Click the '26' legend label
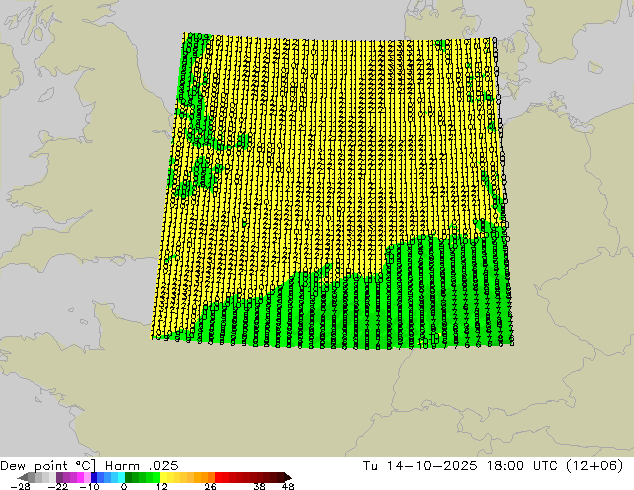 pyautogui.click(x=210, y=486)
